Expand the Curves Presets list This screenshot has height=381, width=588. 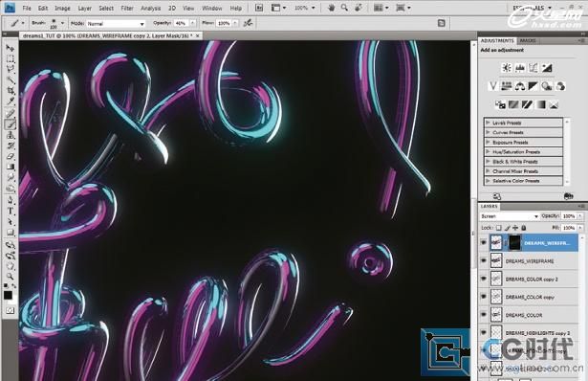point(488,132)
